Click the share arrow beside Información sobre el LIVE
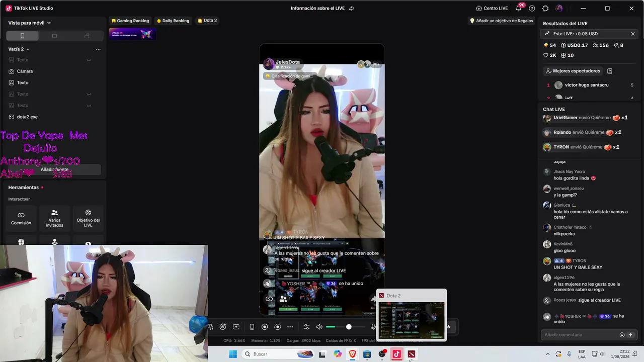This screenshot has height=362, width=644. pos(352,8)
